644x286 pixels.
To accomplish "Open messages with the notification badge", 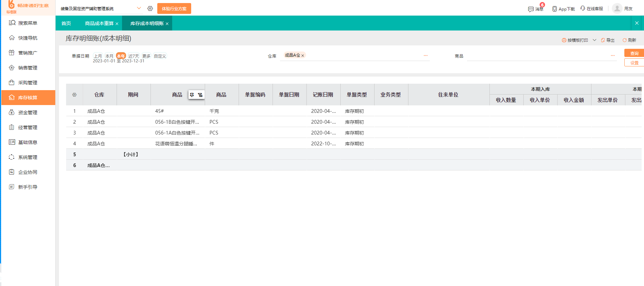I will [x=536, y=8].
